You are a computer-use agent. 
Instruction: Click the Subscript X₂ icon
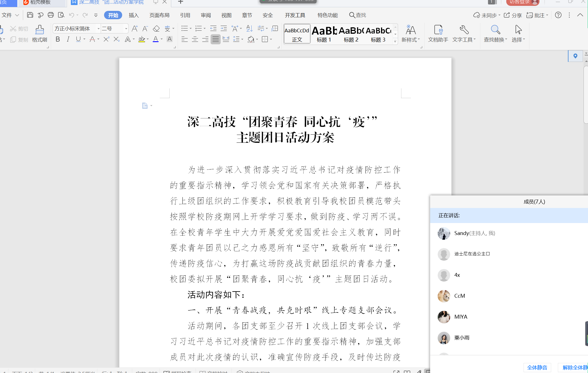click(x=117, y=39)
